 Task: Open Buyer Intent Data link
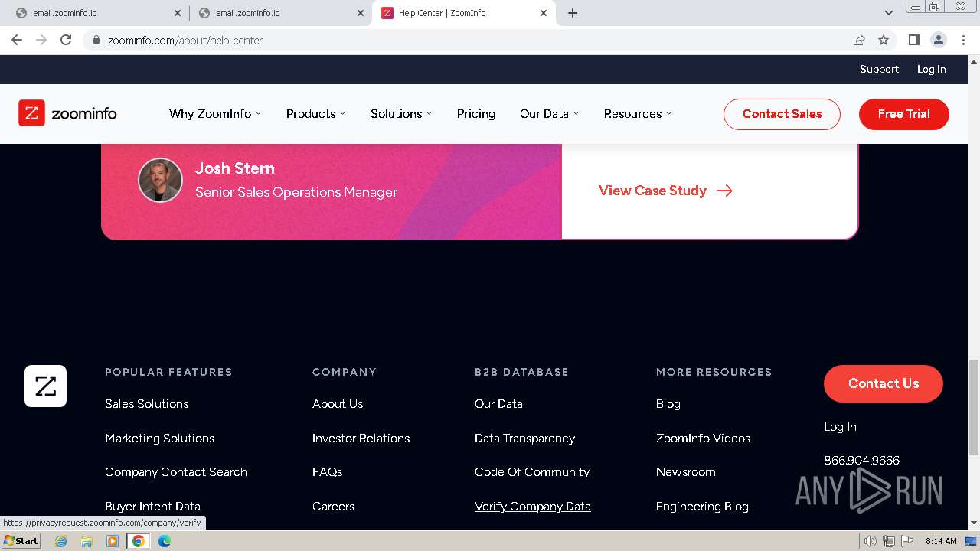click(x=152, y=506)
